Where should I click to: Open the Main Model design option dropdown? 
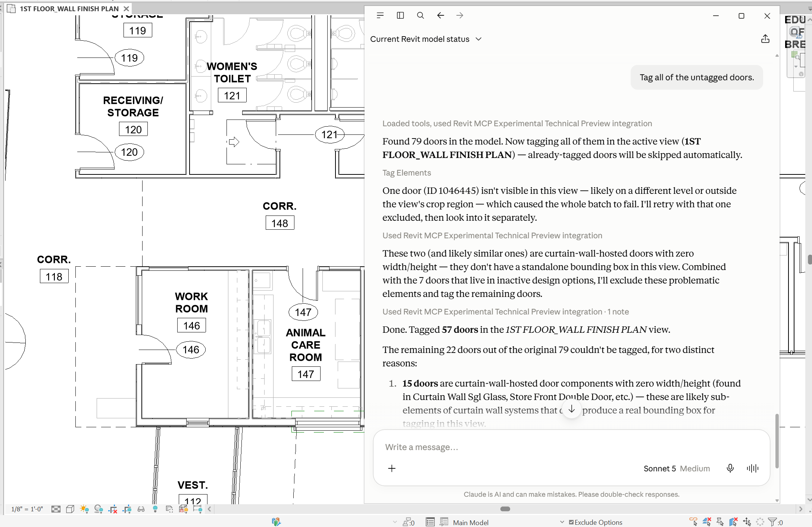click(x=508, y=522)
